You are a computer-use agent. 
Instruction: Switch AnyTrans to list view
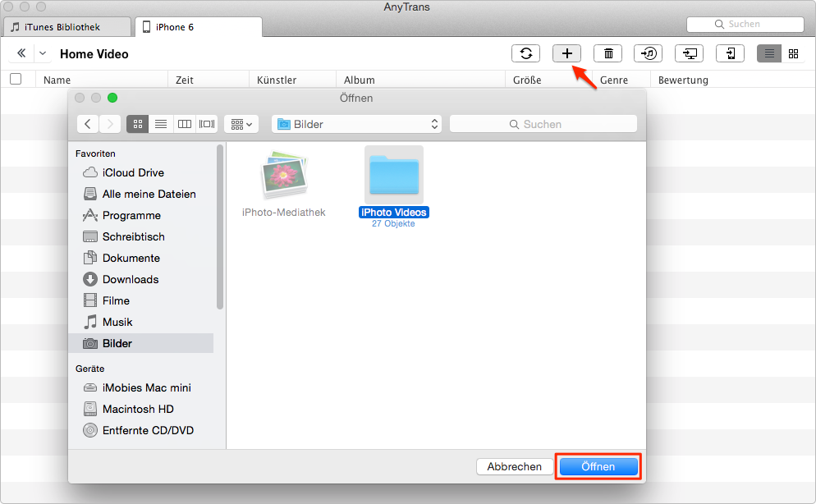(769, 53)
